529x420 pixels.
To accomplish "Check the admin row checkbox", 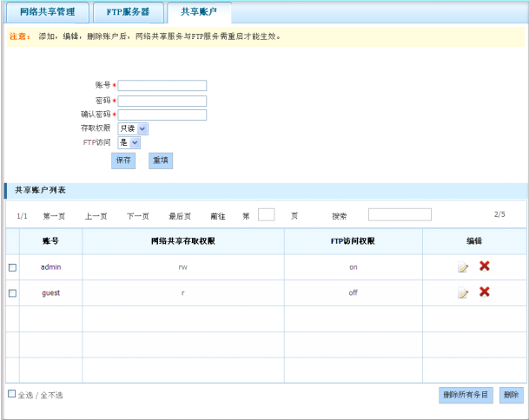I will (12, 267).
